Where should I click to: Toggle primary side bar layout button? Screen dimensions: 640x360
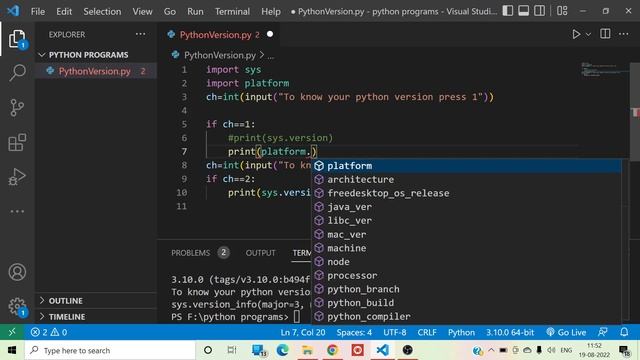click(x=508, y=11)
